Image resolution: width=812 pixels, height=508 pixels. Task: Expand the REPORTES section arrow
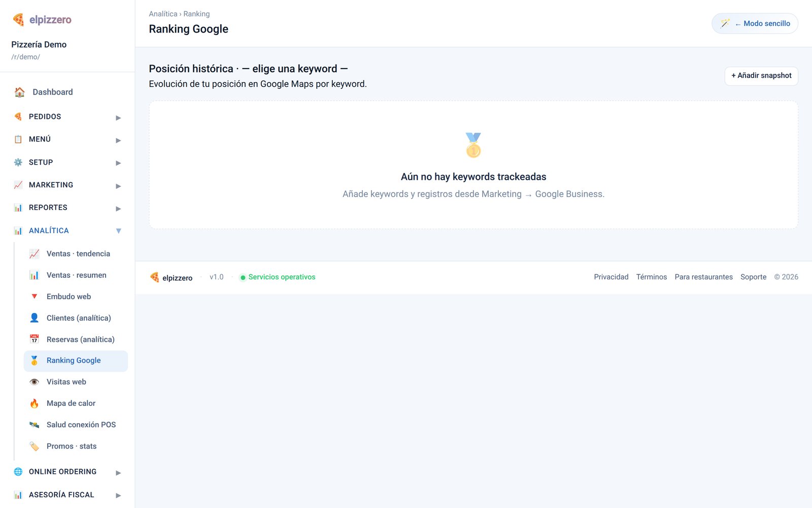coord(118,208)
